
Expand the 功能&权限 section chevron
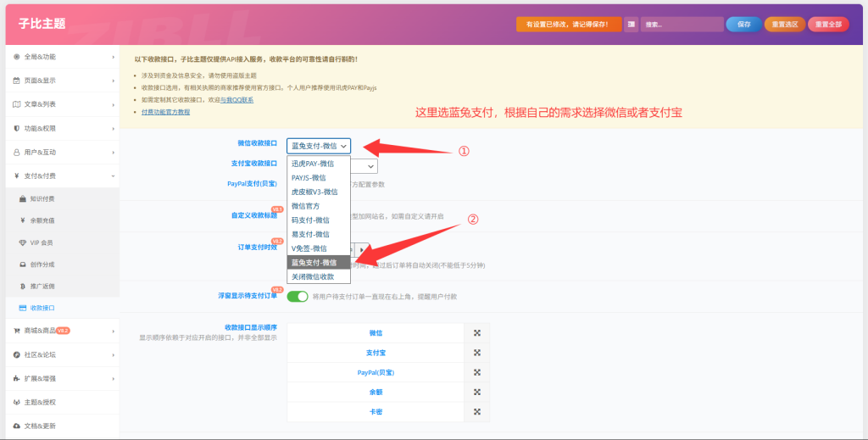[113, 128]
